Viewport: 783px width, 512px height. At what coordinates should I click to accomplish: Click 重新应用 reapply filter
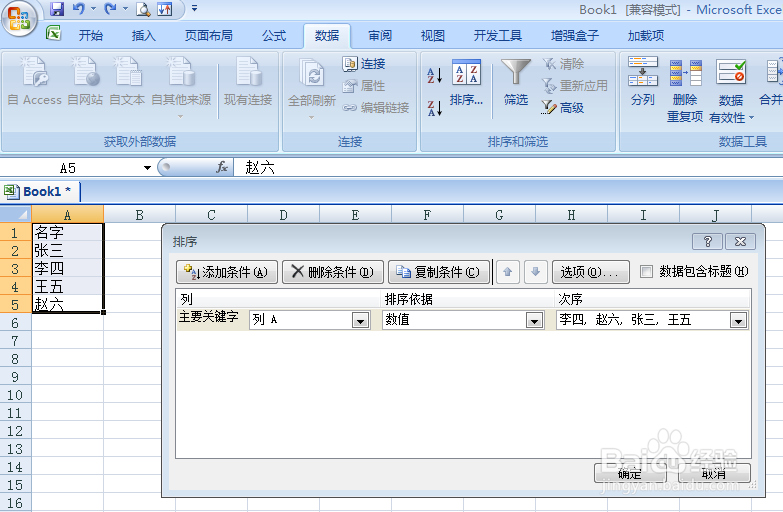tap(575, 86)
